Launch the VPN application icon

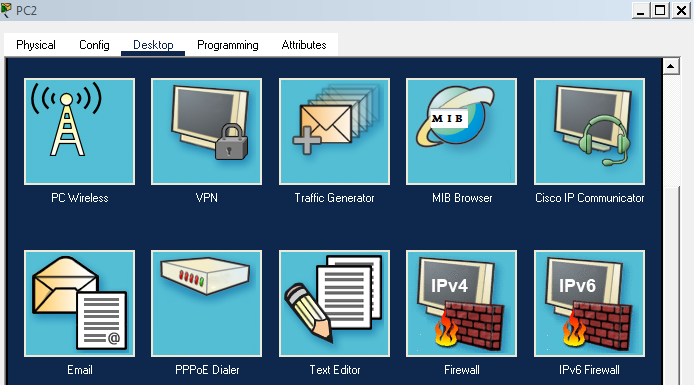pyautogui.click(x=206, y=131)
